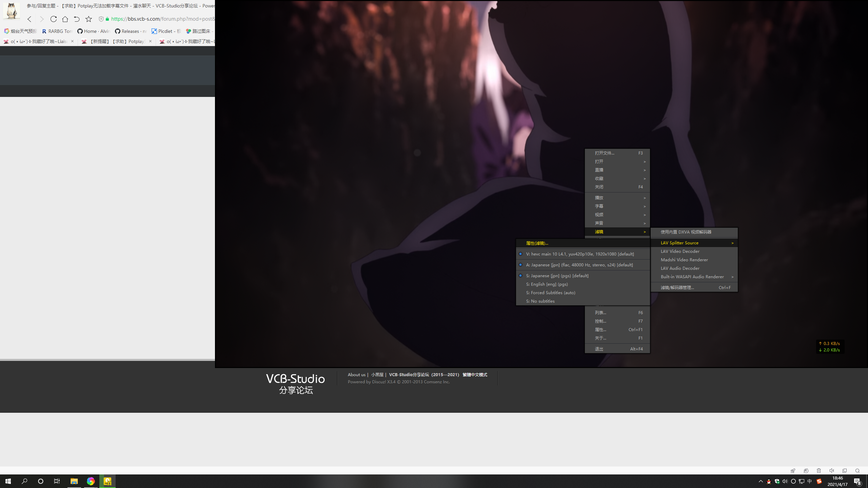The image size is (868, 488).
Task: Close the first 我藏好了哦 tab
Action: click(72, 41)
